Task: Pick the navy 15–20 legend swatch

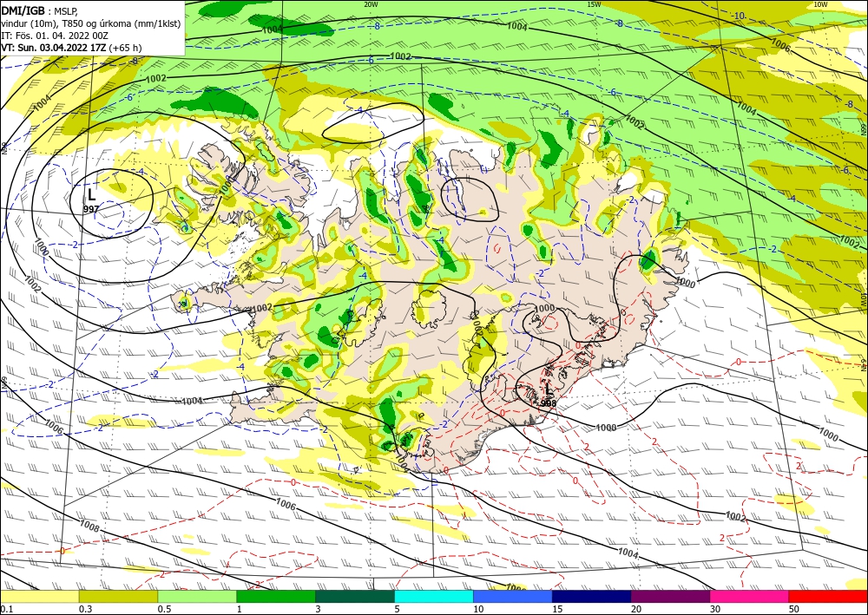Action: [592, 596]
